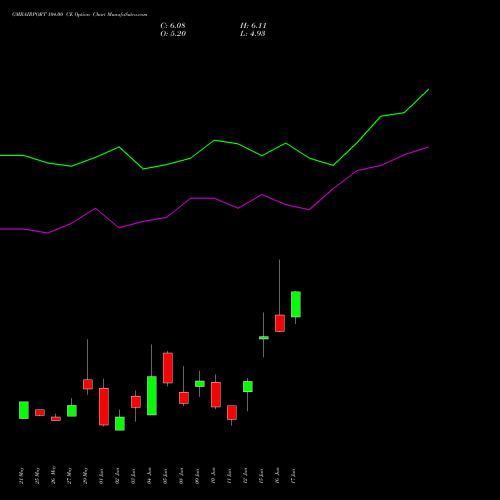The width and height of the screenshot is (500, 500).
Task: Select the red candle for 11 Jun
Action: (232, 412)
